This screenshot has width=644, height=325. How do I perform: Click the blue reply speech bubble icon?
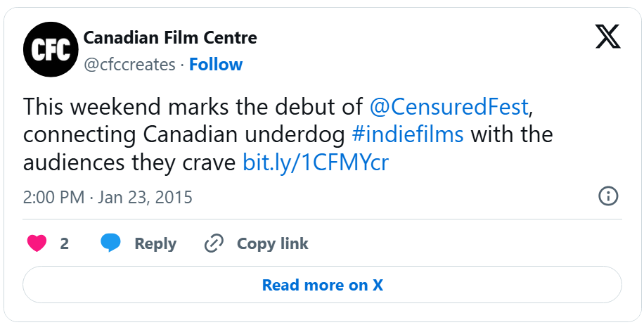click(x=111, y=243)
